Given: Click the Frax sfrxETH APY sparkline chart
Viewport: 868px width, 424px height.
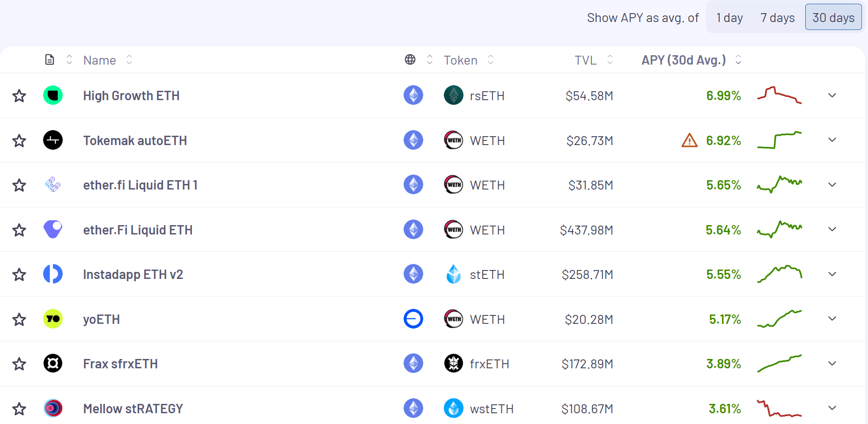Looking at the screenshot, I should [780, 364].
